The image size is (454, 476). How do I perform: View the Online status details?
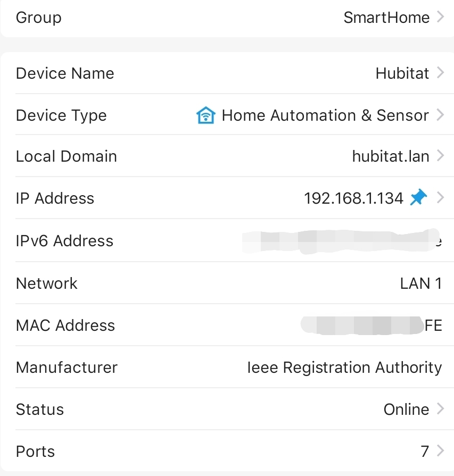(x=406, y=409)
